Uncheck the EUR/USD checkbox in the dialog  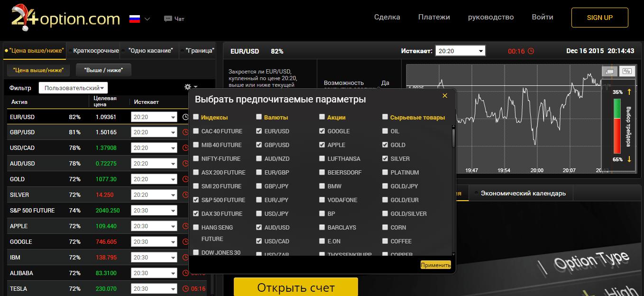(x=258, y=131)
